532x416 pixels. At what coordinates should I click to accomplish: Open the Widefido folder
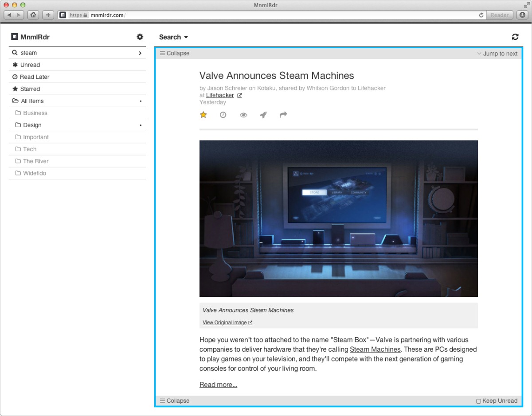[x=77, y=173]
